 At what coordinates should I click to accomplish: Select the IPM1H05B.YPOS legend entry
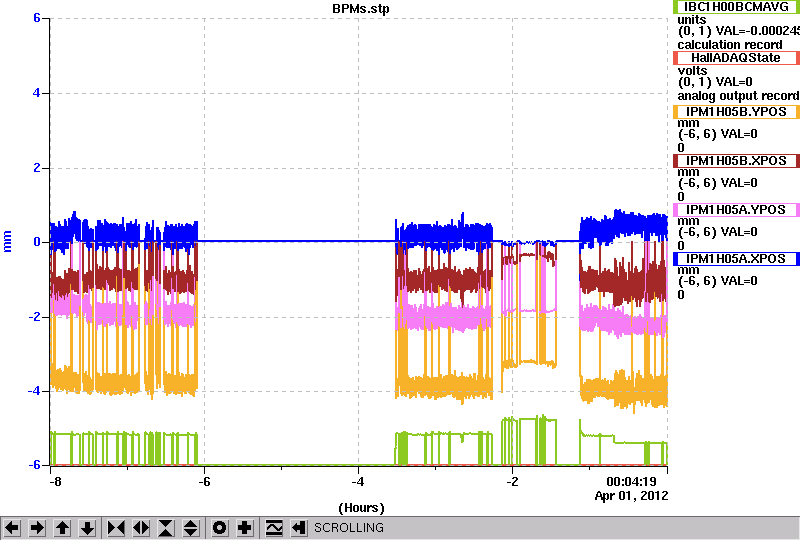[737, 112]
